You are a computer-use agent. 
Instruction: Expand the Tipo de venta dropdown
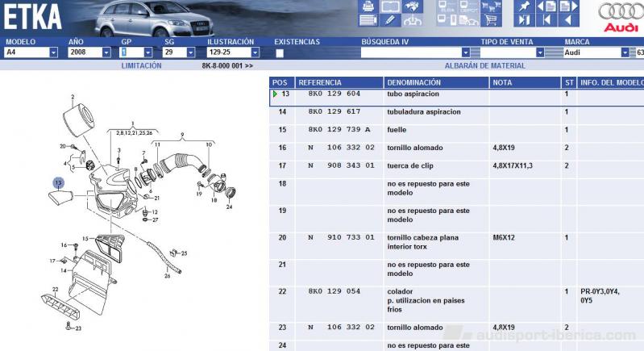point(540,52)
